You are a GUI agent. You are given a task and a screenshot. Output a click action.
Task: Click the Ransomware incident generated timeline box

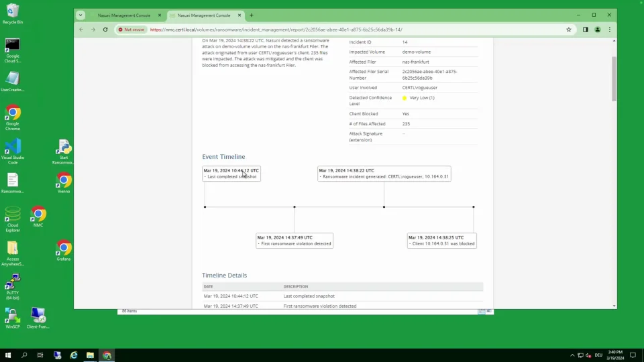pos(384,174)
